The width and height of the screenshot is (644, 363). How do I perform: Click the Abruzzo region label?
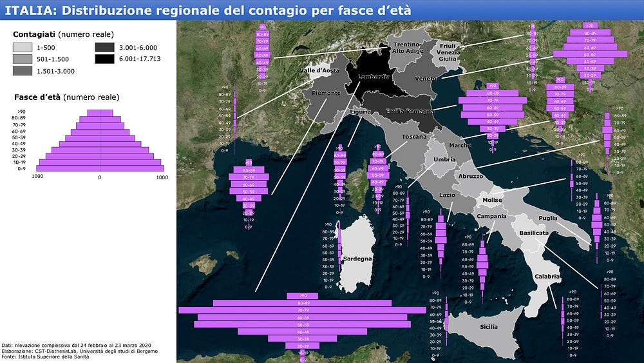click(471, 177)
